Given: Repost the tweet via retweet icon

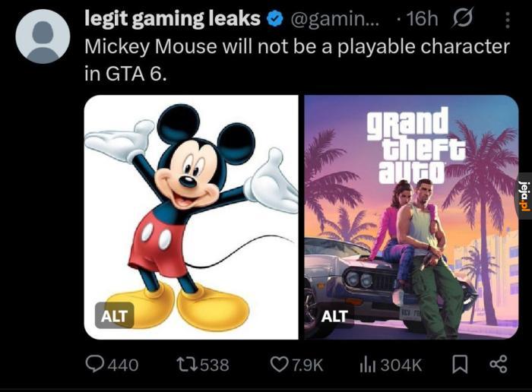Looking at the screenshot, I should click(188, 365).
